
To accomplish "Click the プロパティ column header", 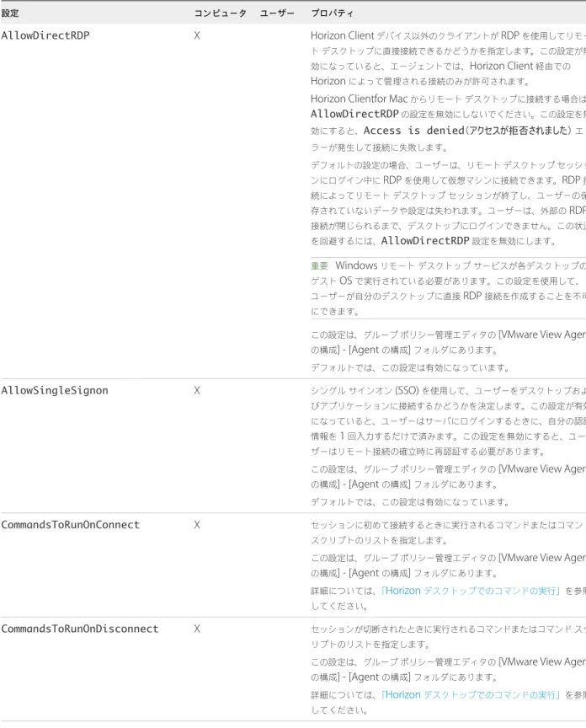I will coord(333,13).
